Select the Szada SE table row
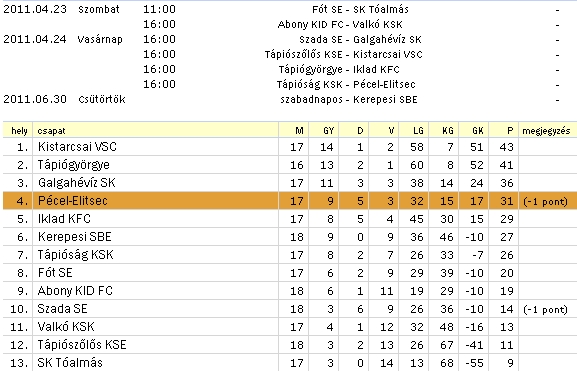Image resolution: width=577 pixels, height=371 pixels. coord(290,309)
